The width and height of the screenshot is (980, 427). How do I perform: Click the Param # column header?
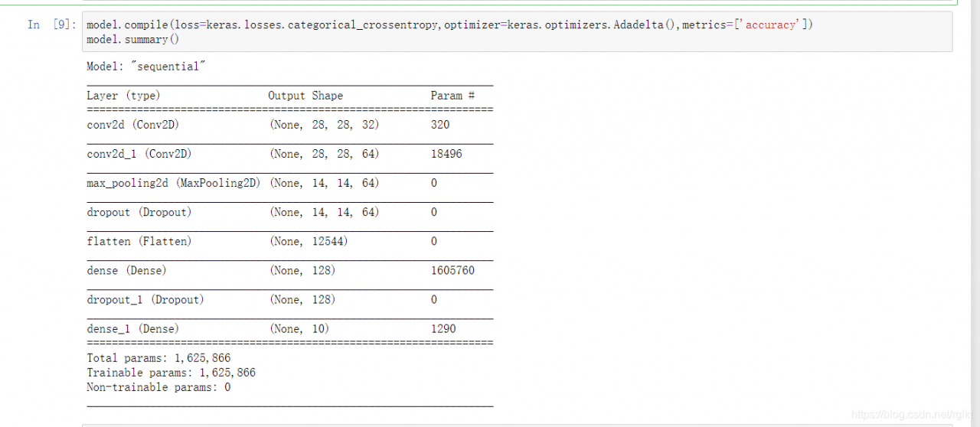tap(452, 96)
